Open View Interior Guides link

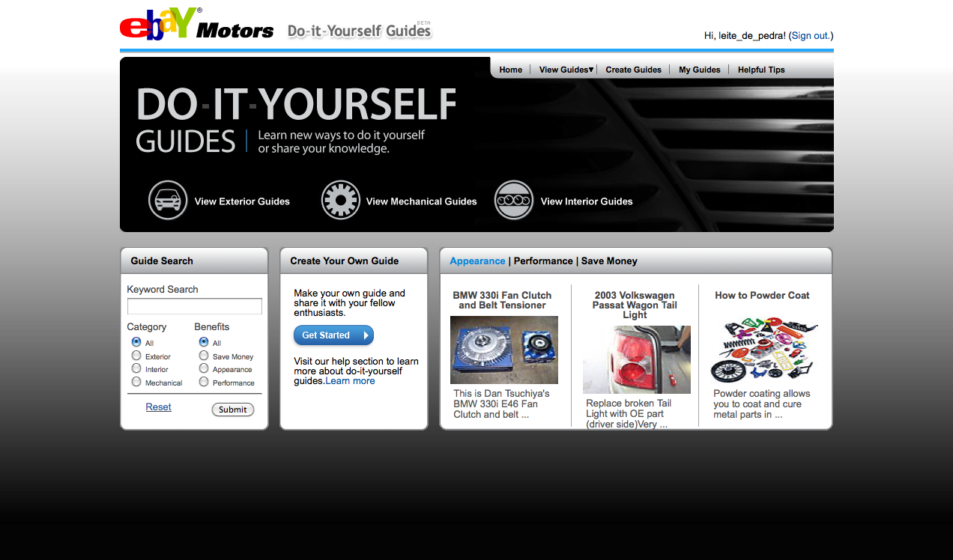click(587, 201)
